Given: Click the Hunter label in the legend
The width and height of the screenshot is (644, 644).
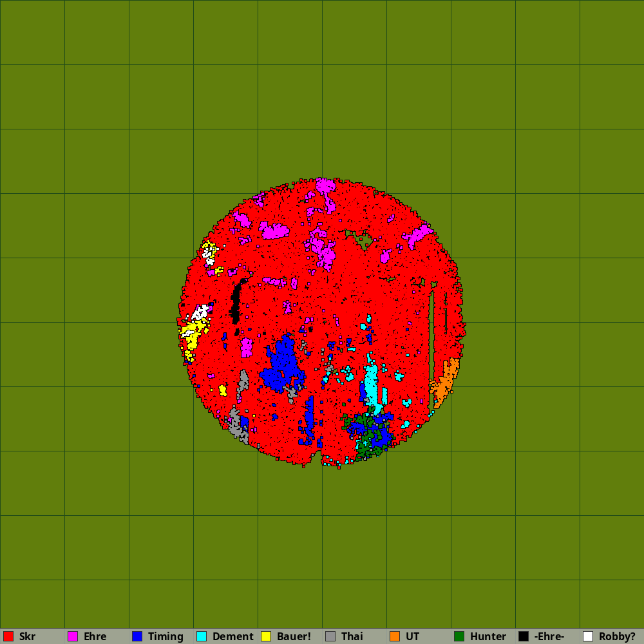Looking at the screenshot, I should pyautogui.click(x=488, y=636).
